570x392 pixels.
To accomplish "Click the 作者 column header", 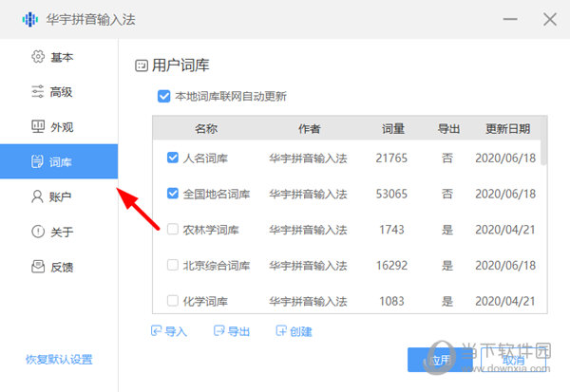I will tap(309, 128).
